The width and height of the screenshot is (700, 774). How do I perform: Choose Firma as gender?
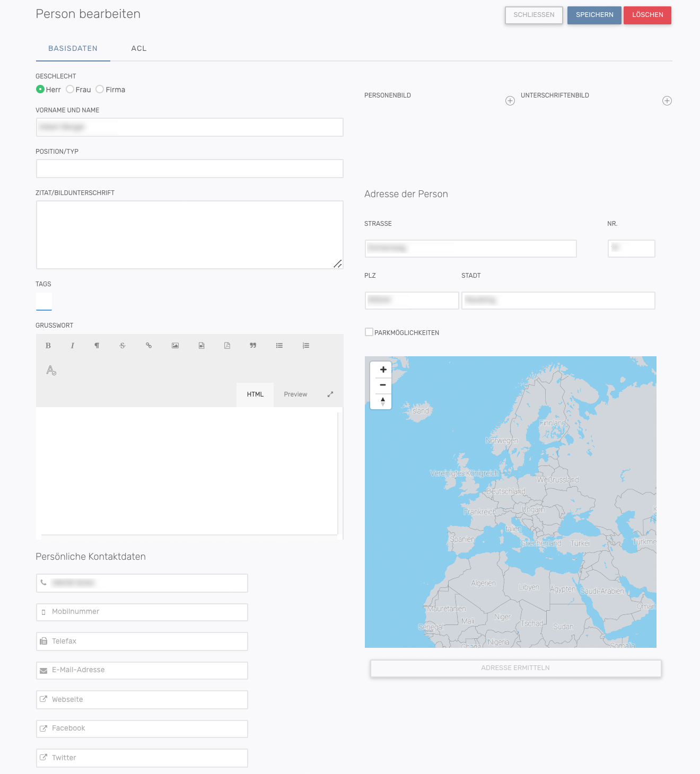tap(100, 90)
